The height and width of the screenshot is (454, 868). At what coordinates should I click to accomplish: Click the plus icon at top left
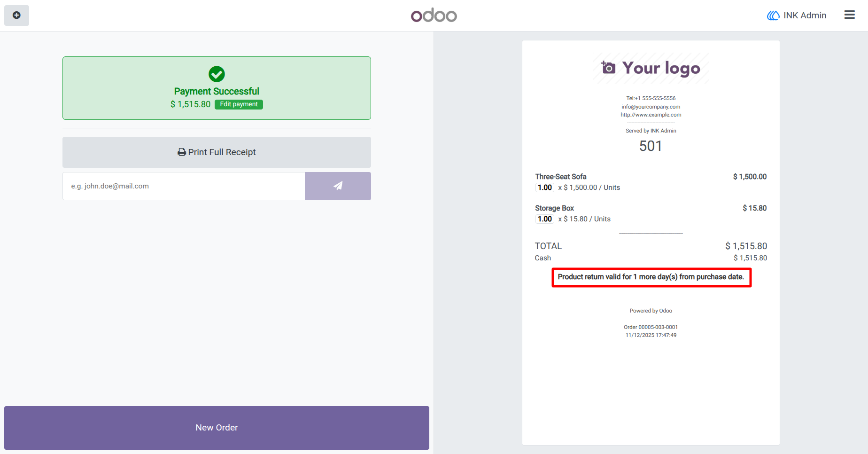[x=16, y=16]
